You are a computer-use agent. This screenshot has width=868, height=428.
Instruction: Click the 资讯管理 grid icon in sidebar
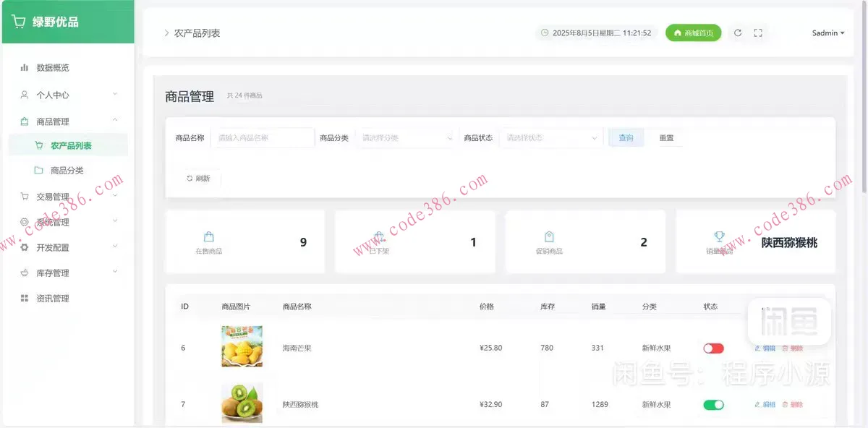tap(25, 298)
